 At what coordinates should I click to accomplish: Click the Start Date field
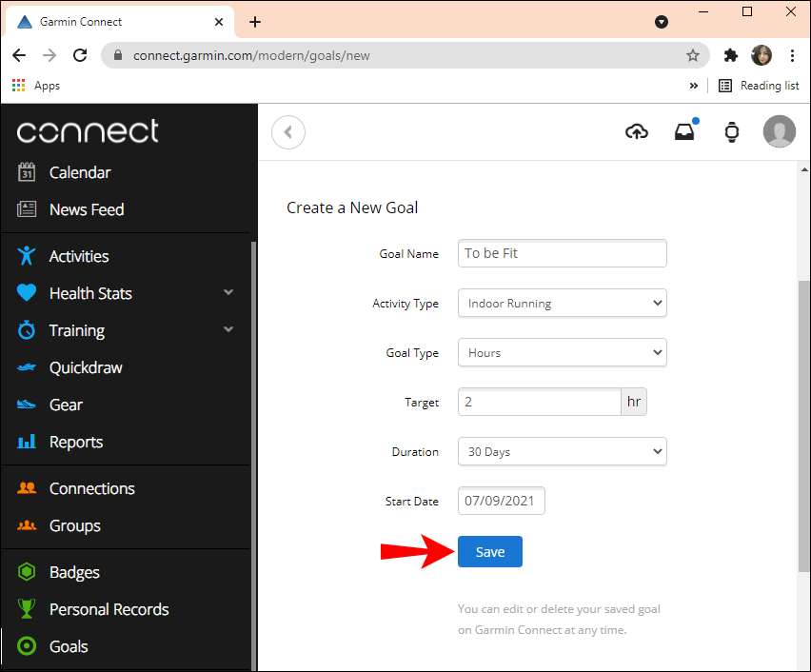502,502
